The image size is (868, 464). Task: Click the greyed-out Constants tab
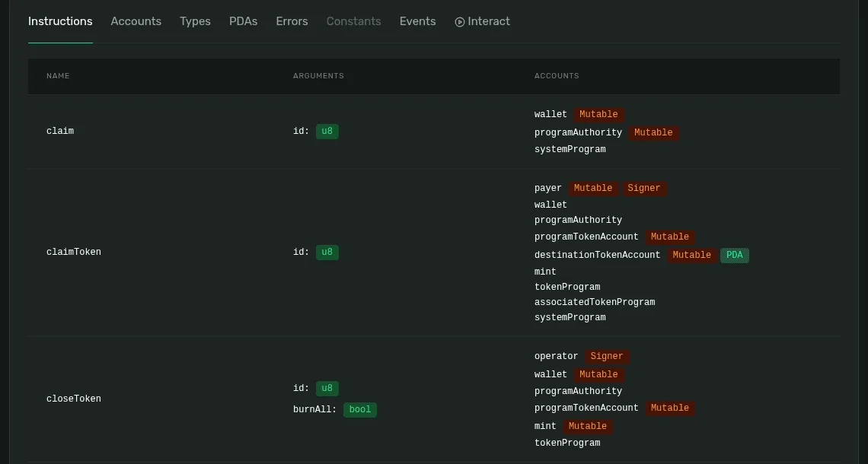pos(354,21)
